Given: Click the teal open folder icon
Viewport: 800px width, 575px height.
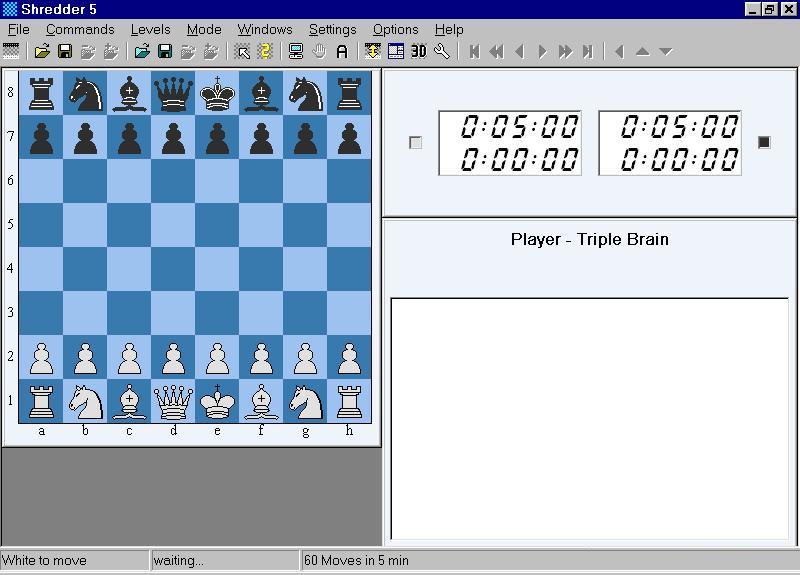Looking at the screenshot, I should (142, 51).
